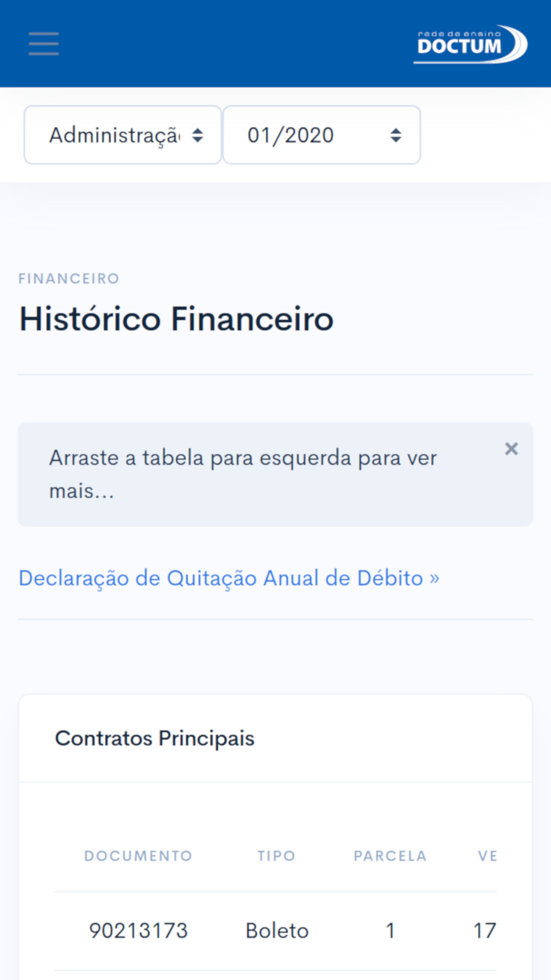This screenshot has height=980, width=551.
Task: Open the 01/2020 period dropdown
Action: click(x=322, y=135)
